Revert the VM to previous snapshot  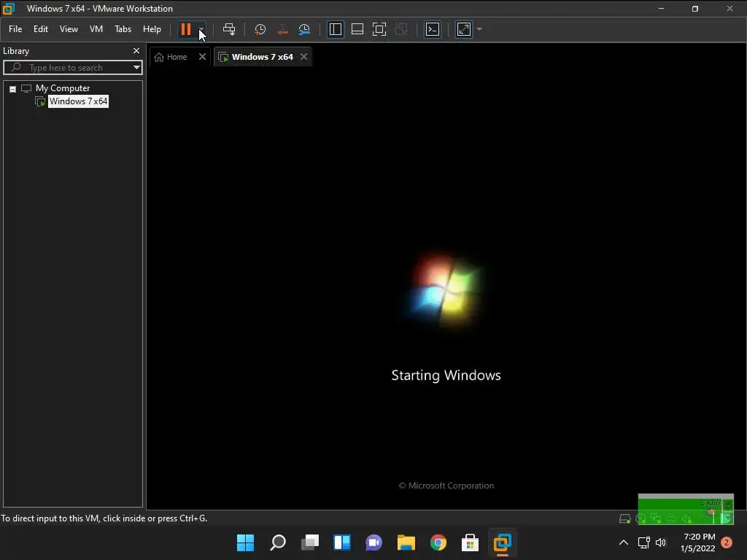coord(282,29)
